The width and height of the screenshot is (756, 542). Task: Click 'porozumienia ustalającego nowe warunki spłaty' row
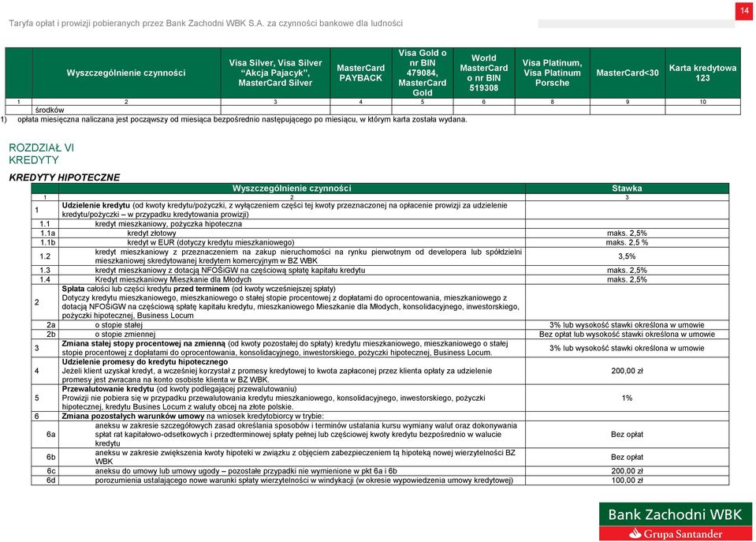click(x=304, y=480)
